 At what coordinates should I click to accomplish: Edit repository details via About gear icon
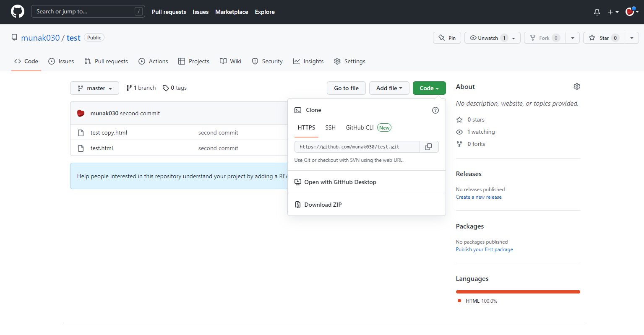point(577,86)
